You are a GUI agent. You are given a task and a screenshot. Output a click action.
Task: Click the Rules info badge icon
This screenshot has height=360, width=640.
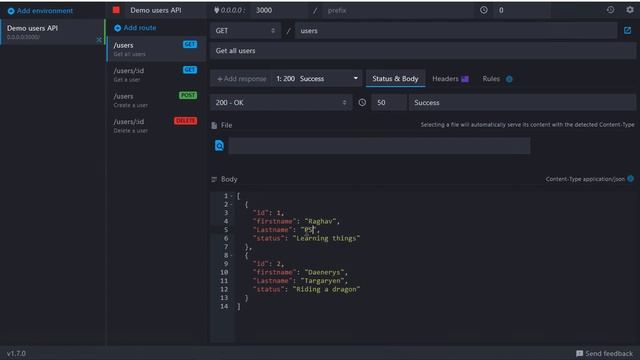coord(509,79)
